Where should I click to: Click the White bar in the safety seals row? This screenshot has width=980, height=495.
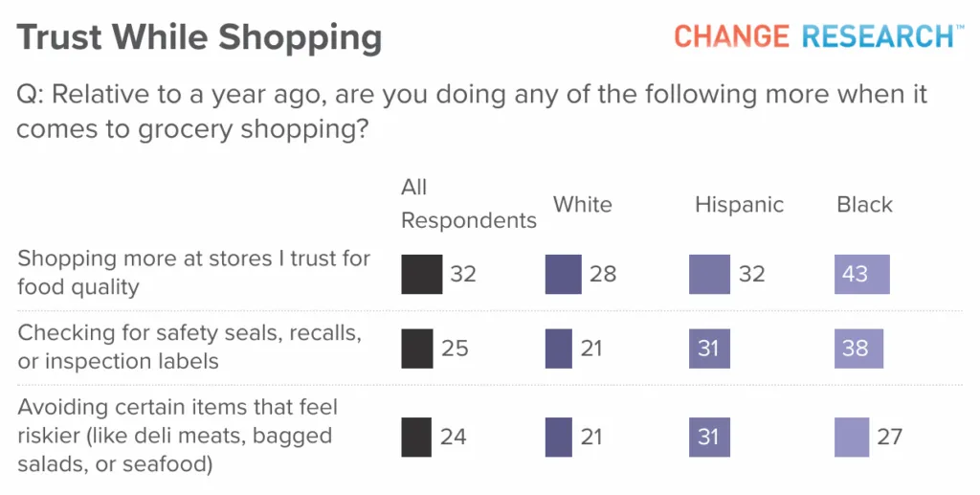559,349
